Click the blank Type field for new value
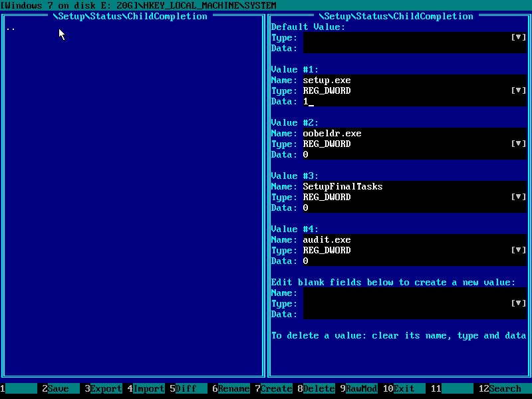532x399 pixels. click(x=406, y=303)
